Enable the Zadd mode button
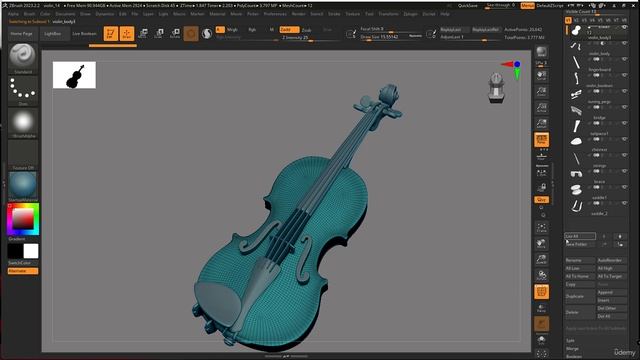Viewport: 640px width, 360px height. 289,30
